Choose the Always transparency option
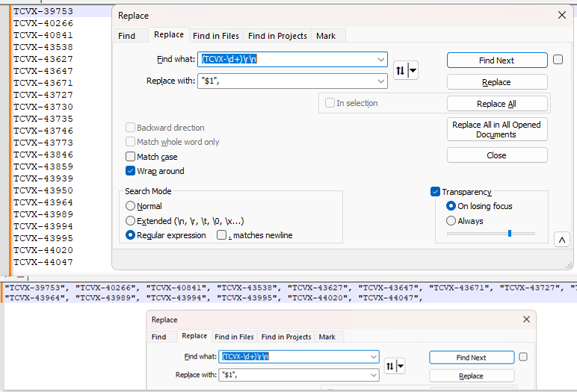Image resolution: width=577 pixels, height=392 pixels. pyautogui.click(x=451, y=221)
